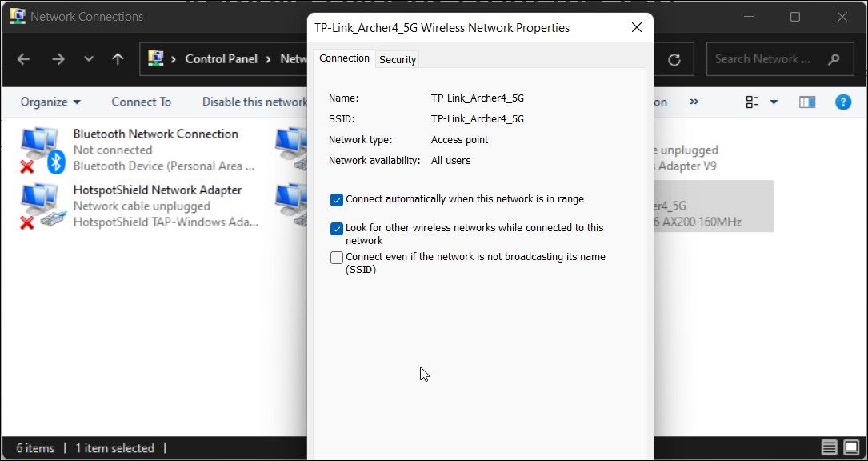Close the Wireless Network Properties dialog
This screenshot has width=868, height=461.
click(x=637, y=28)
